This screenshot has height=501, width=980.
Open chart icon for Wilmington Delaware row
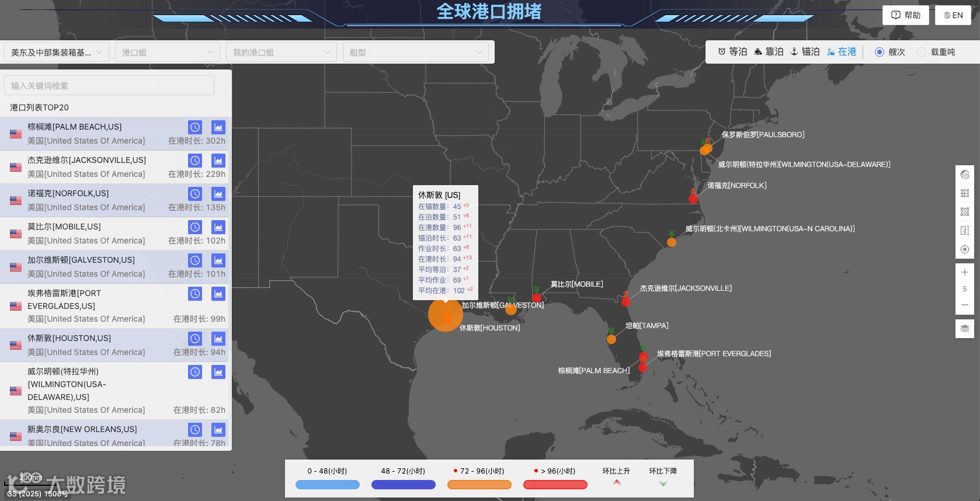point(218,372)
